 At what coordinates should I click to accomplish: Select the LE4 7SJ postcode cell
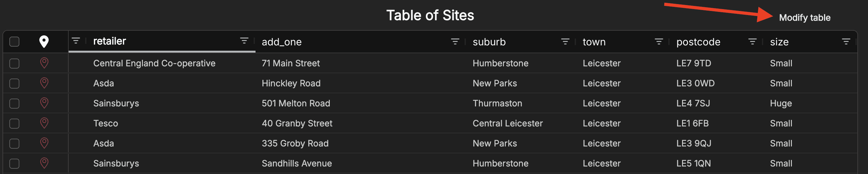tap(693, 103)
